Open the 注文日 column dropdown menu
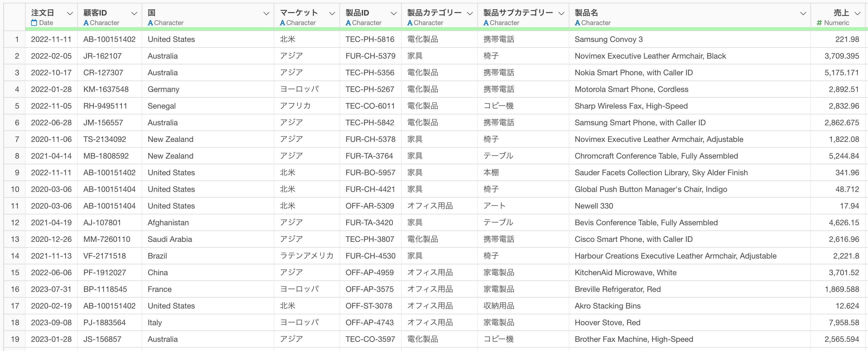The width and height of the screenshot is (868, 351). 70,14
